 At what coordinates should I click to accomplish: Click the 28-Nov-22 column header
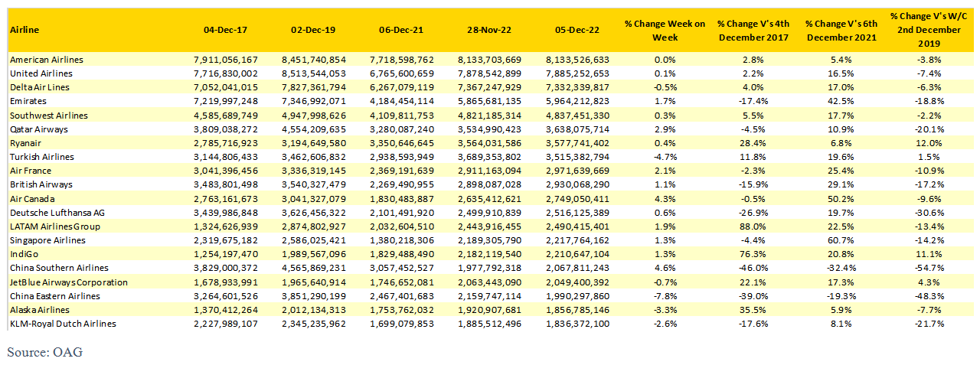point(490,29)
